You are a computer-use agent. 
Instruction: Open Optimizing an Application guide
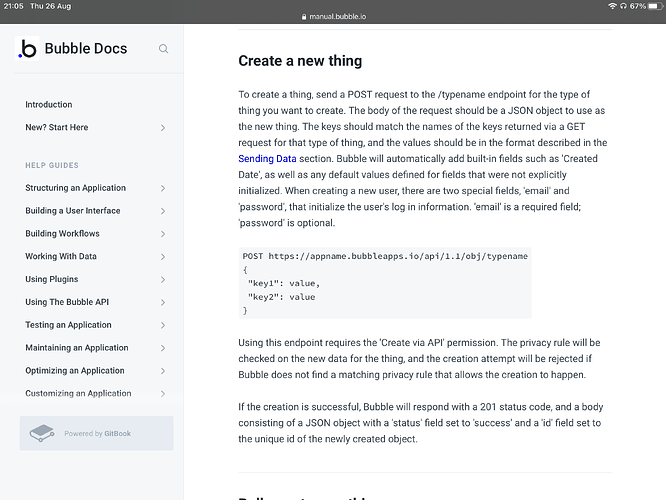click(x=75, y=371)
